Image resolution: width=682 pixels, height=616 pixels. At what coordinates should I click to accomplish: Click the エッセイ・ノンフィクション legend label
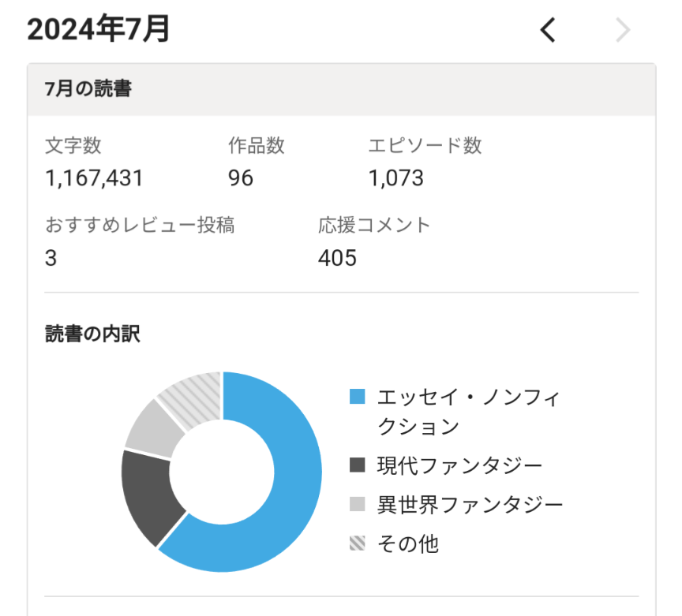(x=468, y=412)
